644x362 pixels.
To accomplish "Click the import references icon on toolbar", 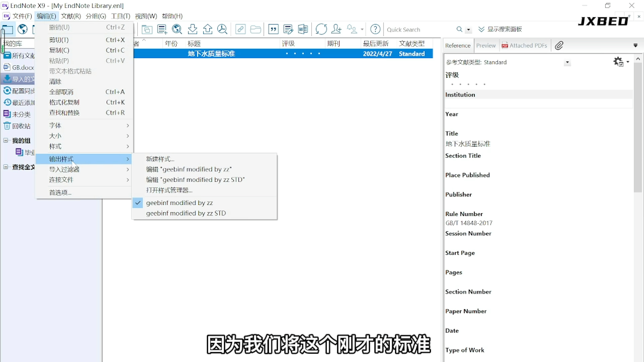I will click(193, 29).
